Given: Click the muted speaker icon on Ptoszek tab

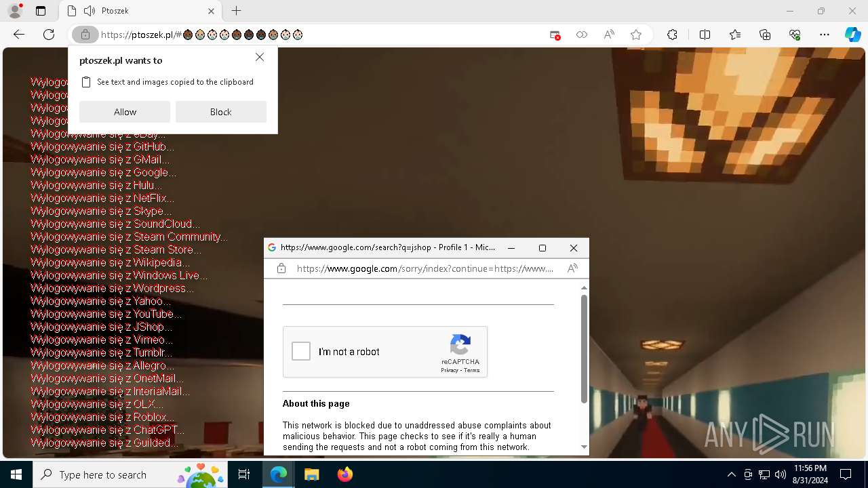Looking at the screenshot, I should (89, 11).
